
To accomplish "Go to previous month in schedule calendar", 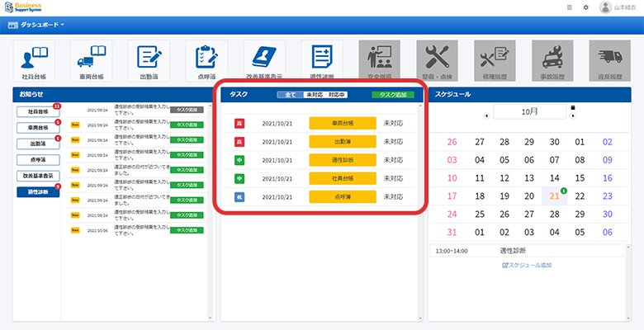I will [485, 115].
